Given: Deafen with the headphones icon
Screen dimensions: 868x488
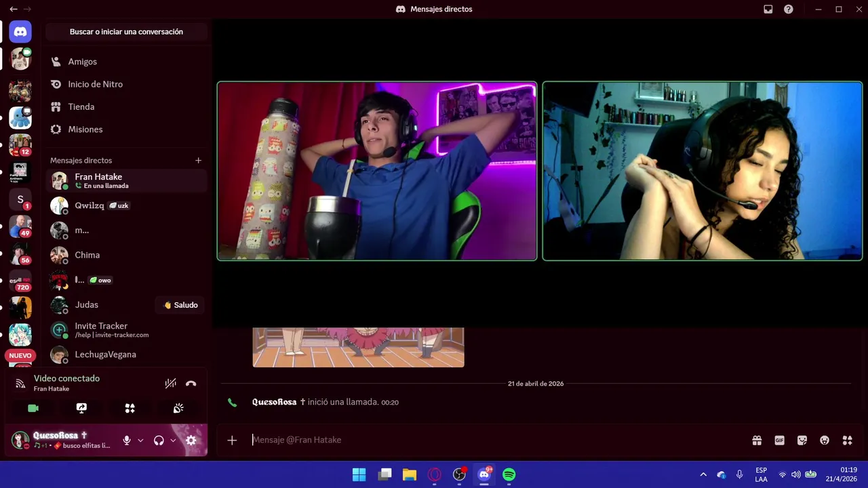Looking at the screenshot, I should pyautogui.click(x=159, y=441).
